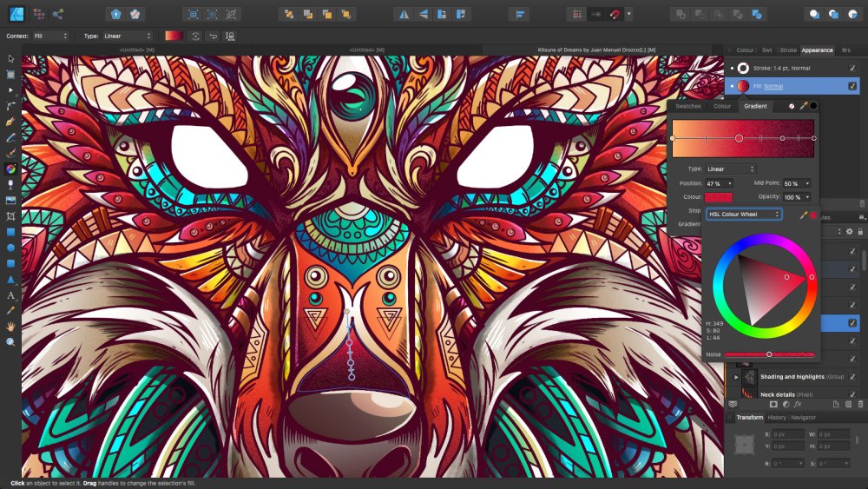Open the Opacity 100 % dropdown

tap(797, 197)
